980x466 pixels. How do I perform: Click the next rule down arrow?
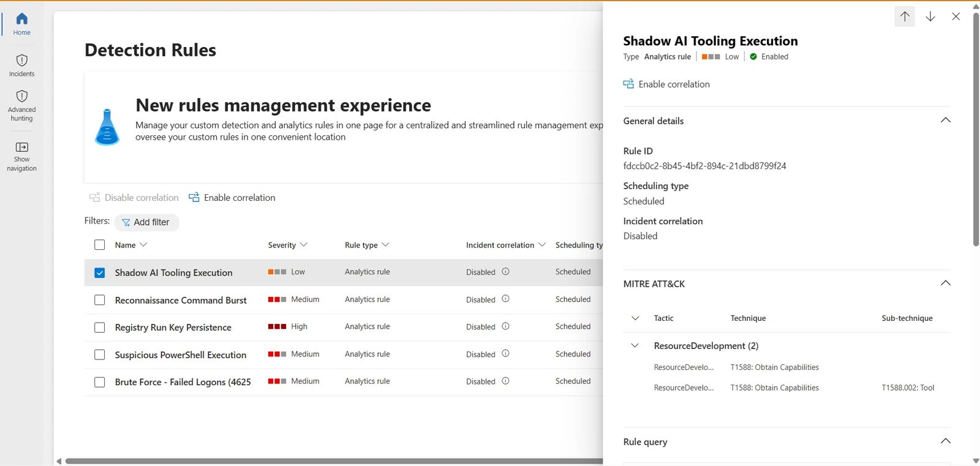click(930, 17)
